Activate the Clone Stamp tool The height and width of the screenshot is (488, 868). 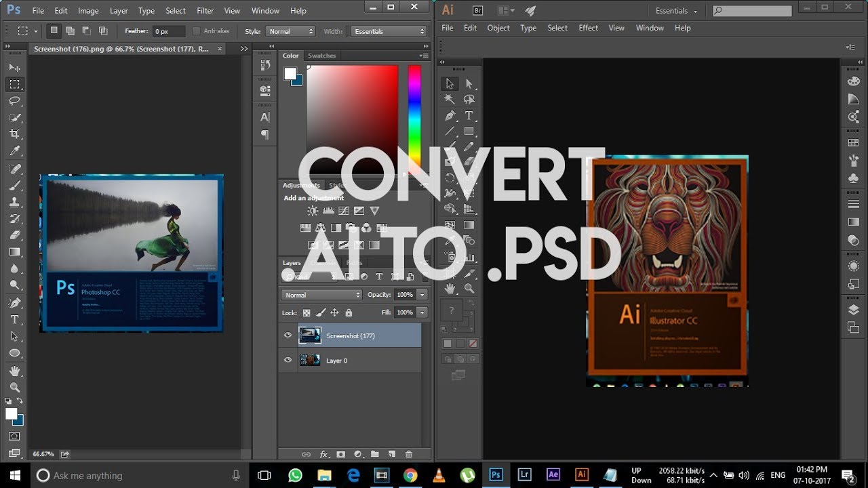click(14, 202)
